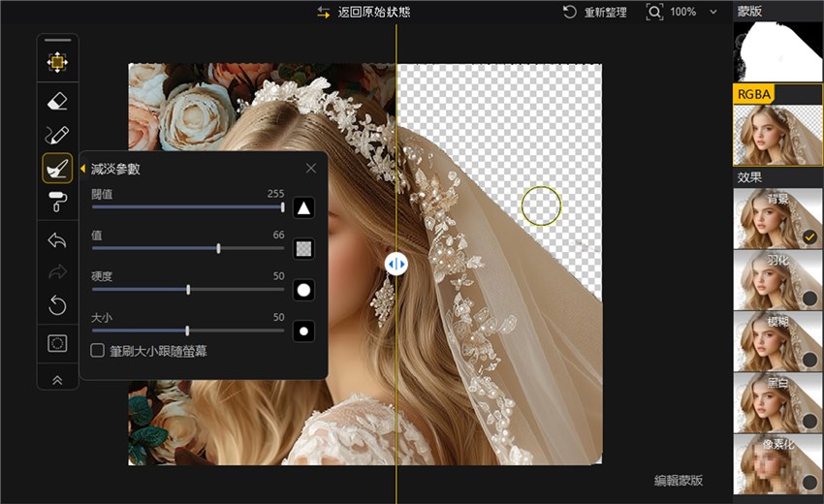Click the gray value swatch button
The width and height of the screenshot is (824, 504).
303,248
